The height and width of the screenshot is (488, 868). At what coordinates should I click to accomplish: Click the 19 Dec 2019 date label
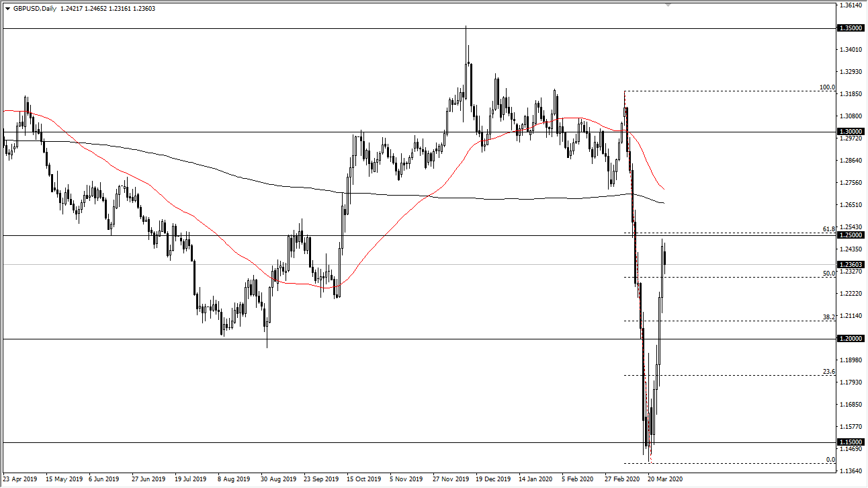tap(494, 480)
